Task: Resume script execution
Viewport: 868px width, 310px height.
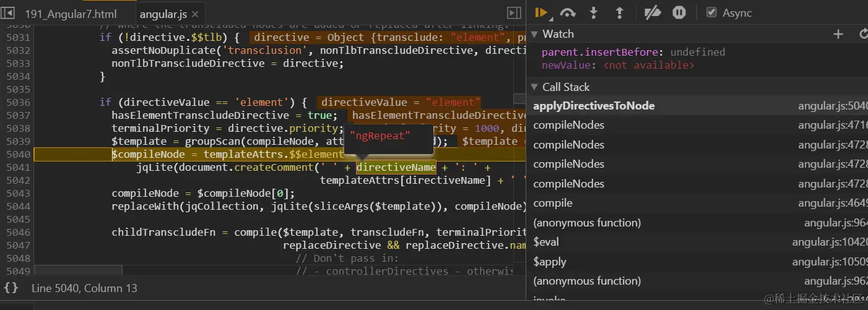Action: pyautogui.click(x=541, y=12)
